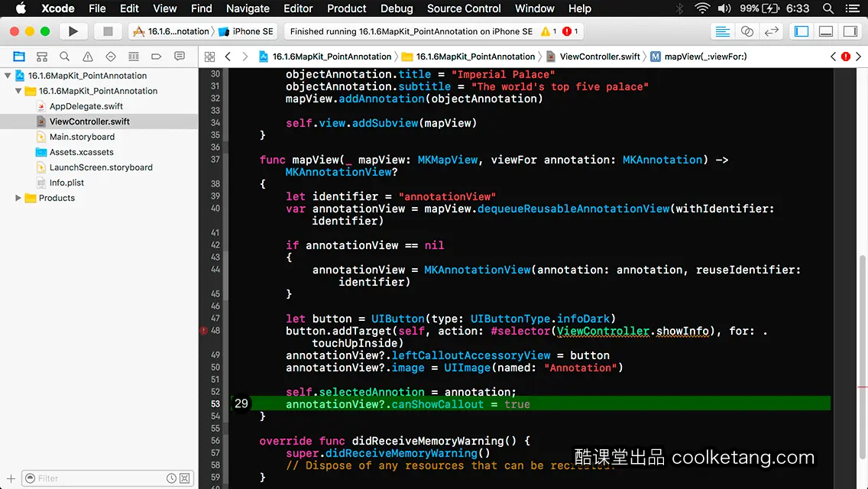Open the Breakpoint navigator icon
Image resolution: width=868 pixels, height=489 pixels.
(x=156, y=57)
